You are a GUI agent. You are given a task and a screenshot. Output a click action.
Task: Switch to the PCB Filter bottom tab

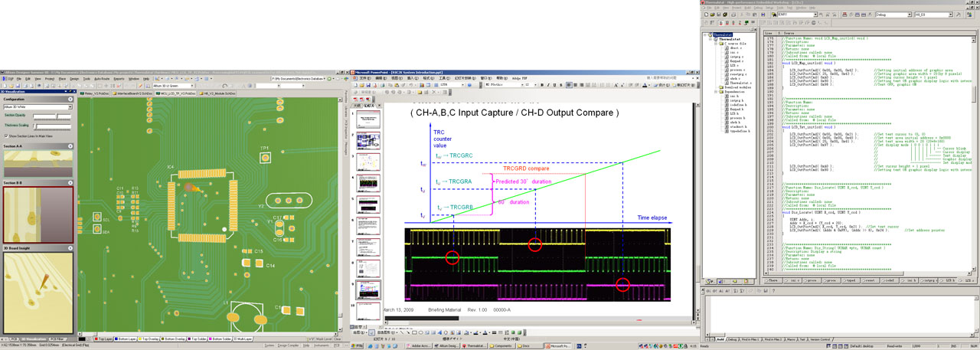58,339
